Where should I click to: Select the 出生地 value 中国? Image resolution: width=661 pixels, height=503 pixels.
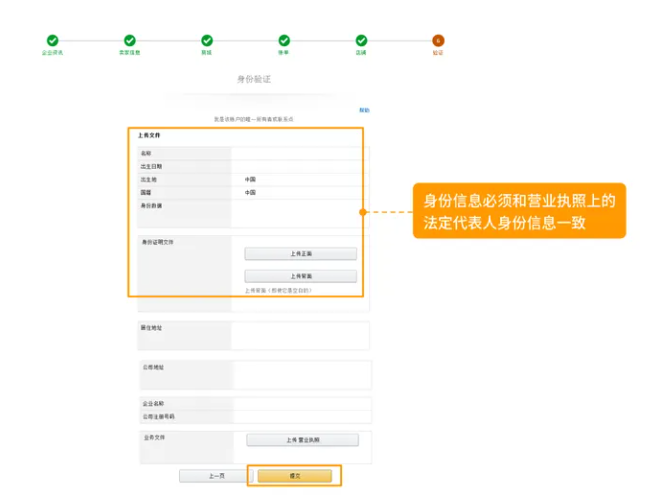251,179
